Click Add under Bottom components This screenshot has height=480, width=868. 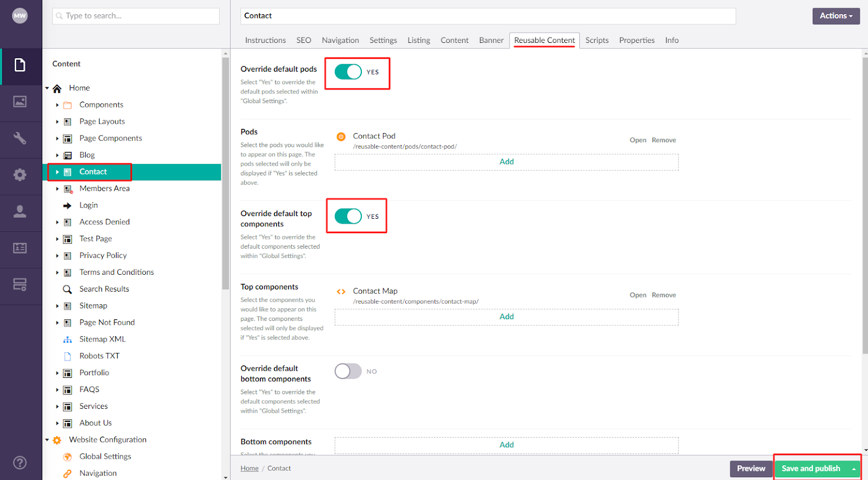[x=507, y=445]
